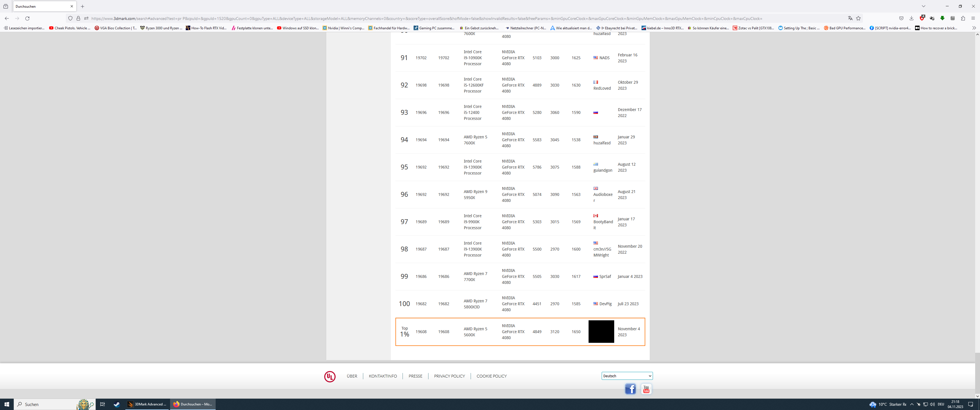This screenshot has width=980, height=410.
Task: Click the translate page icon in address bar
Action: coord(850,18)
